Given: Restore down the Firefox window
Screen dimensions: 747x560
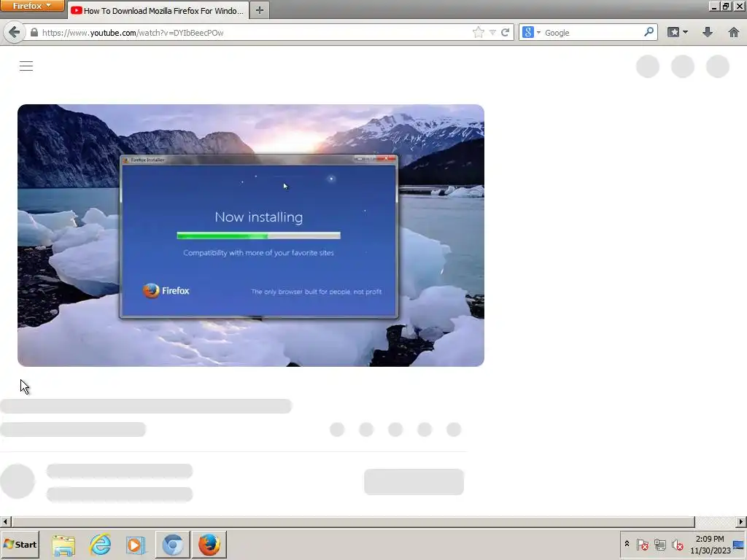Looking at the screenshot, I should 727,6.
